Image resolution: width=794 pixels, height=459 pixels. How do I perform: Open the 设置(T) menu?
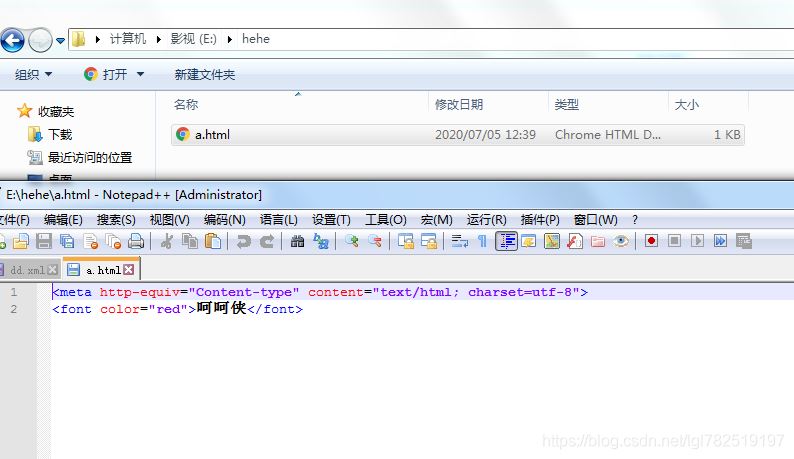tap(331, 220)
